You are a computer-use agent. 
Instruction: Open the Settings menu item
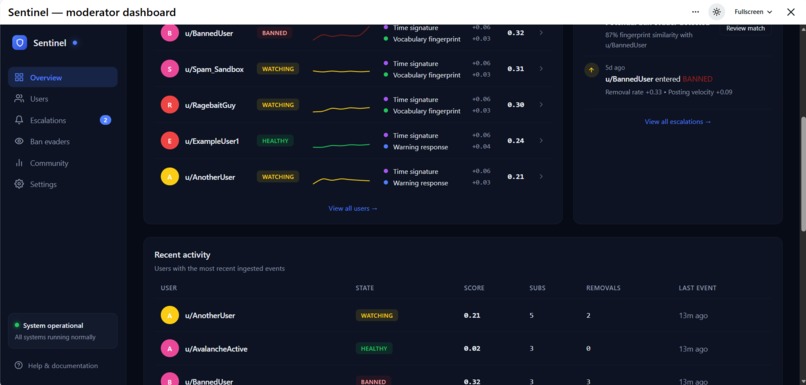pyautogui.click(x=63, y=184)
